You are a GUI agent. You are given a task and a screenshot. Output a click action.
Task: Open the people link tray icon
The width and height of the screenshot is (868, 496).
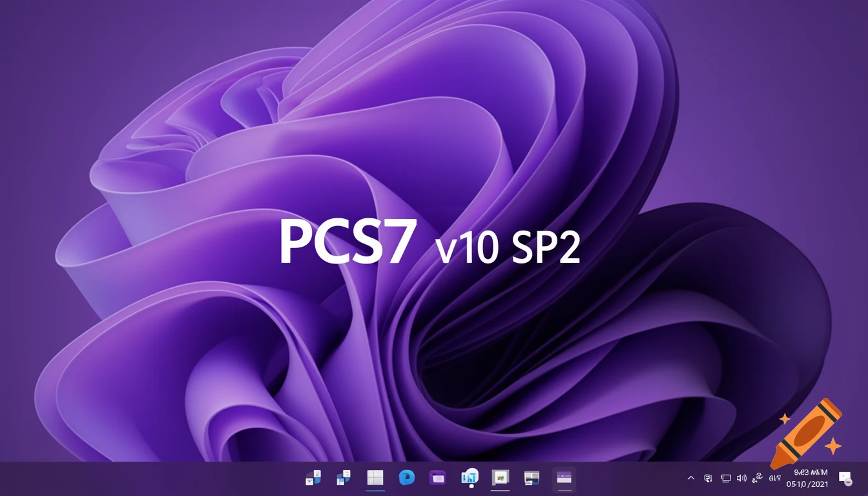pos(758,479)
